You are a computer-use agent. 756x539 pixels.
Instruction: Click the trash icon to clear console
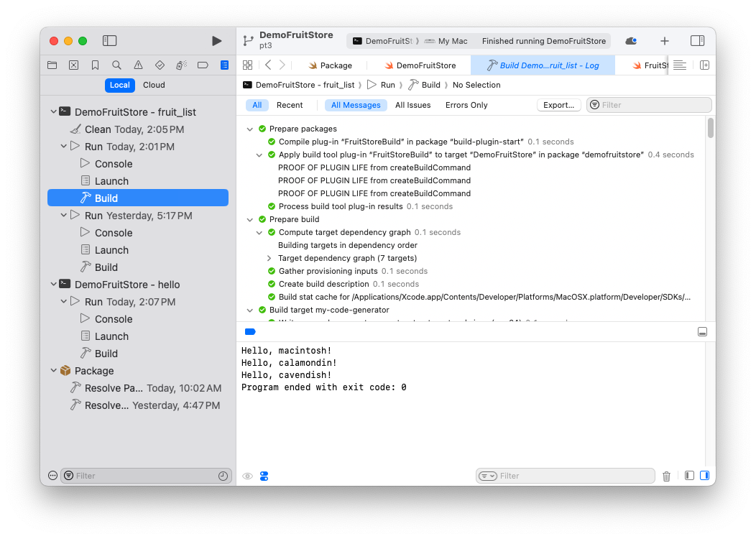tap(666, 476)
